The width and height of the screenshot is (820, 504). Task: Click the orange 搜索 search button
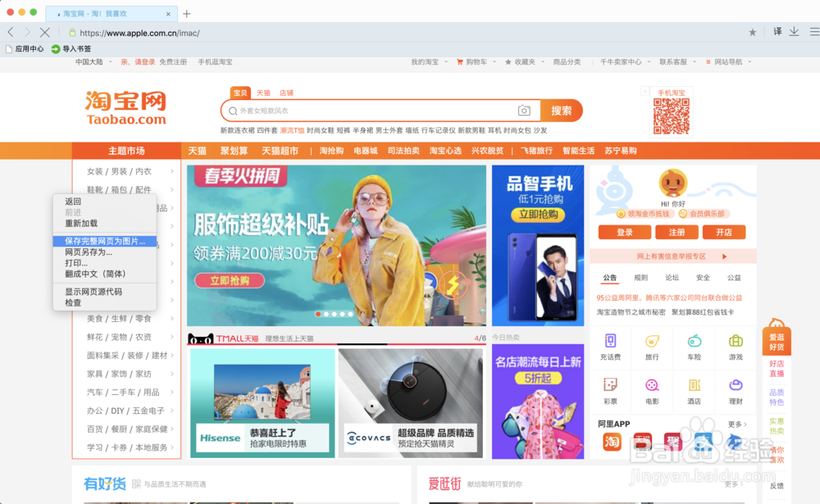[x=561, y=111]
